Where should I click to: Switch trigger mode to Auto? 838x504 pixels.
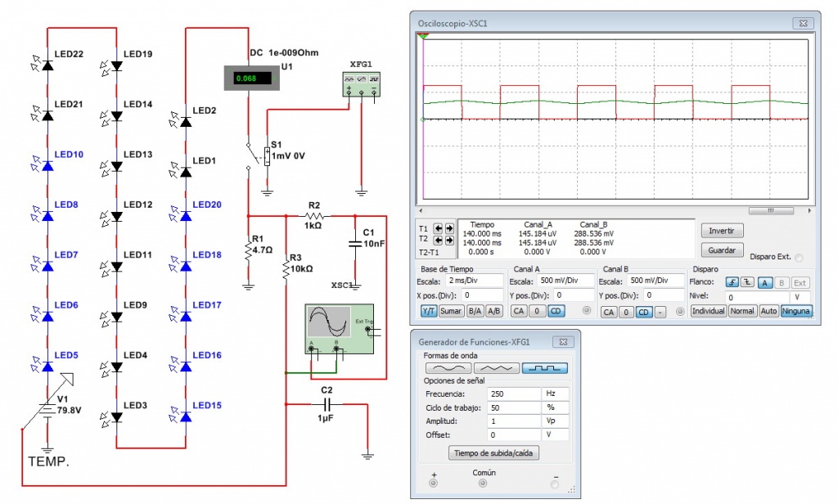point(768,312)
